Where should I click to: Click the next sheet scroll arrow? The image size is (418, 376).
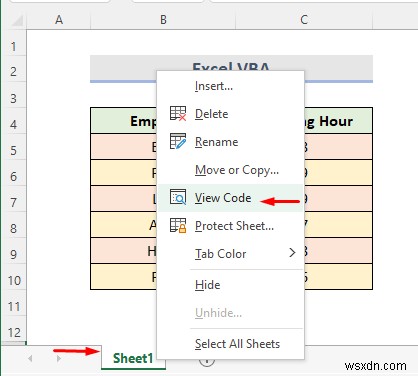[59, 359]
